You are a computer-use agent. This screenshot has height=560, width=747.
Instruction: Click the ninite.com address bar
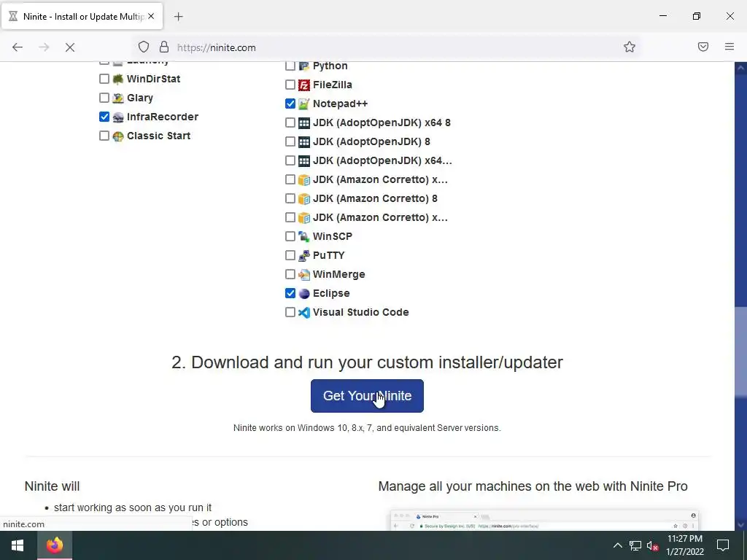tap(386, 47)
